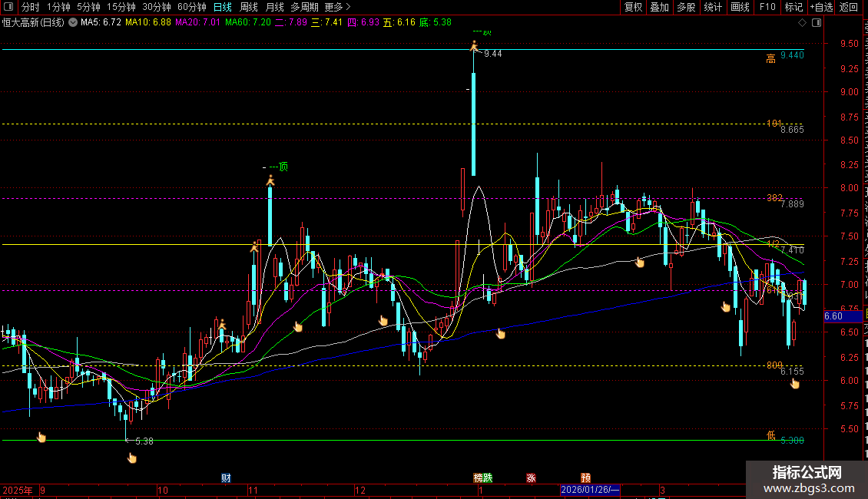Click the 涨 marker icon on timeline
868x499 pixels.
pyautogui.click(x=531, y=478)
